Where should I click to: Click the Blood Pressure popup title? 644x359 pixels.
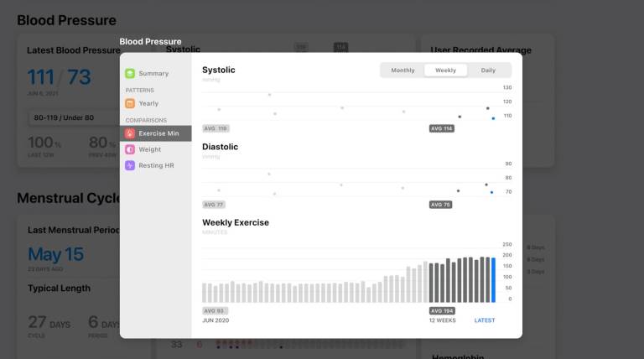pyautogui.click(x=150, y=41)
